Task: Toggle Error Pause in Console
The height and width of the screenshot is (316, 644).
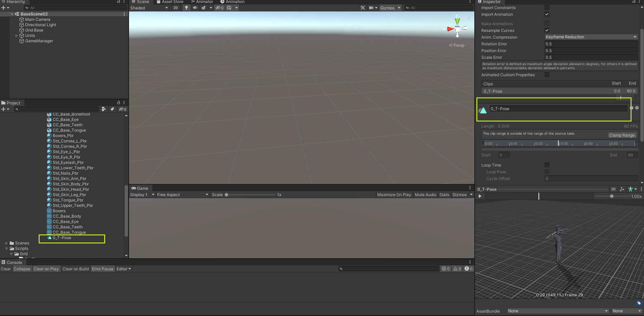Action: [x=103, y=269]
